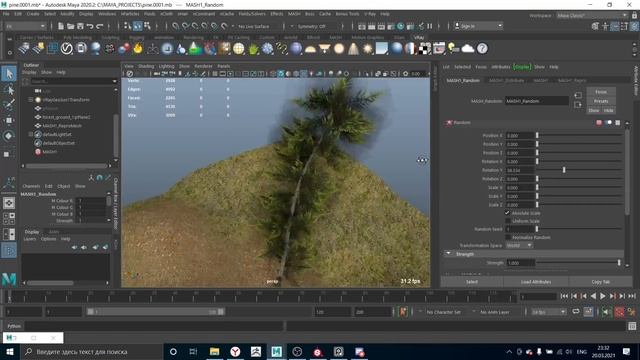
Task: Toggle four-view layout button
Action: point(9,218)
